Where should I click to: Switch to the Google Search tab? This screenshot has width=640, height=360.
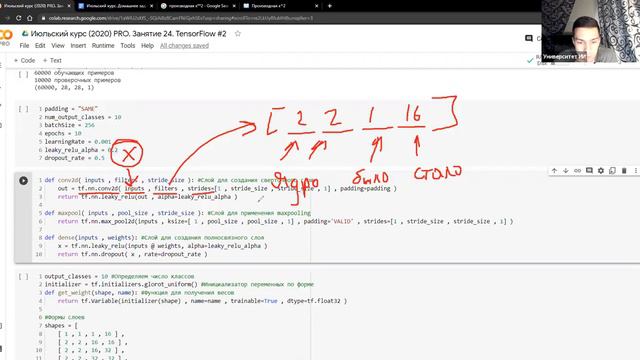tap(198, 6)
